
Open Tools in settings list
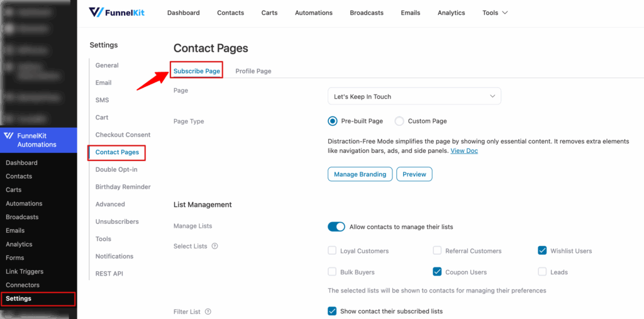point(104,239)
